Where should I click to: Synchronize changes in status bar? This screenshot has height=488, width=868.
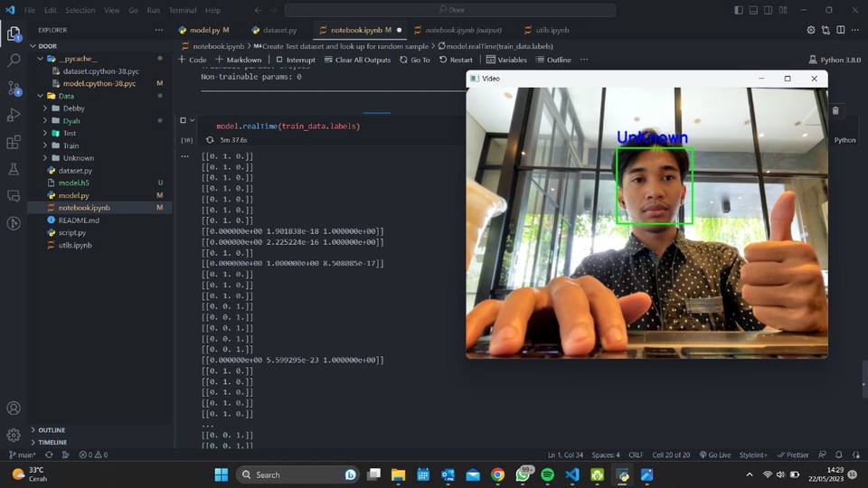point(49,455)
